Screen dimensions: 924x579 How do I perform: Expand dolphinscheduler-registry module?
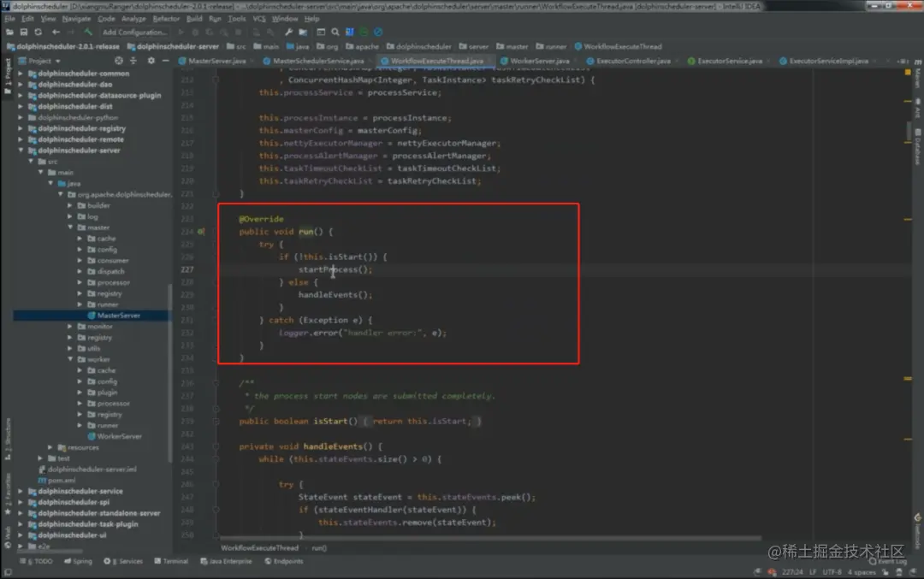point(21,128)
